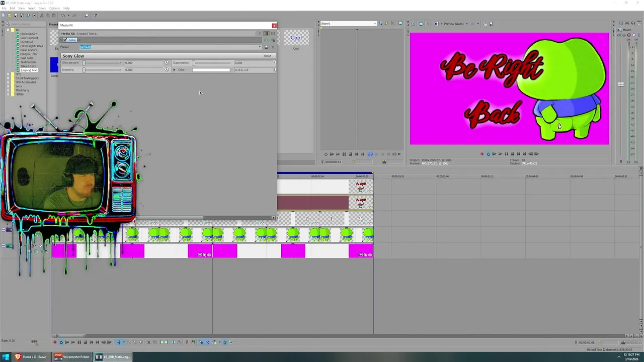Open the Tools menu

coord(42,8)
